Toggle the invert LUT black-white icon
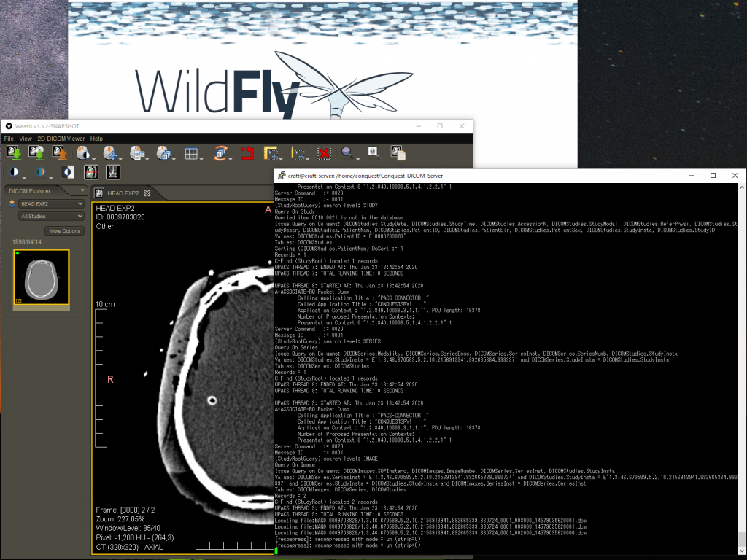 pos(68,172)
